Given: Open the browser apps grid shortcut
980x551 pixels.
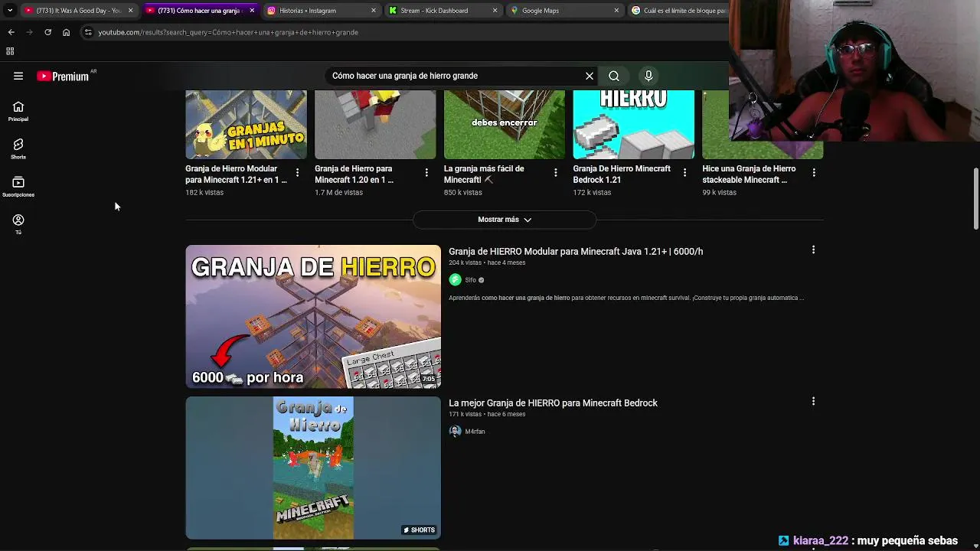Looking at the screenshot, I should tap(10, 51).
